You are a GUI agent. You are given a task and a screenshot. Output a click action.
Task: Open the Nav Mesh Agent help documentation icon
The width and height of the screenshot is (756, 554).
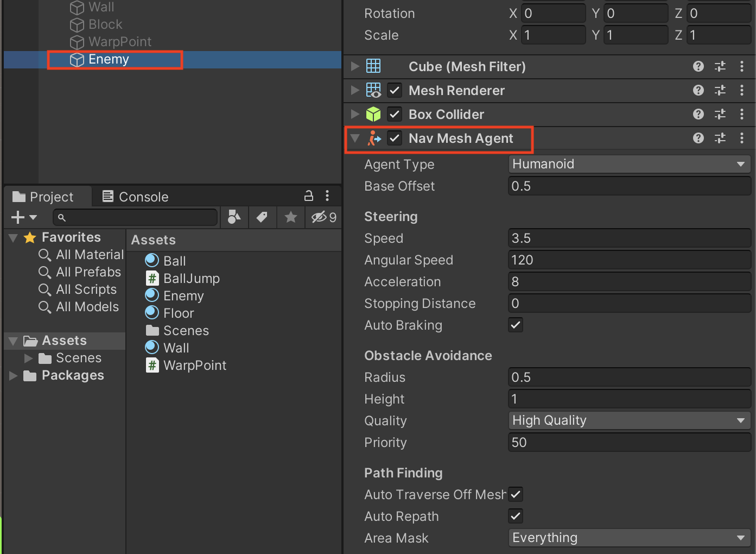click(698, 138)
